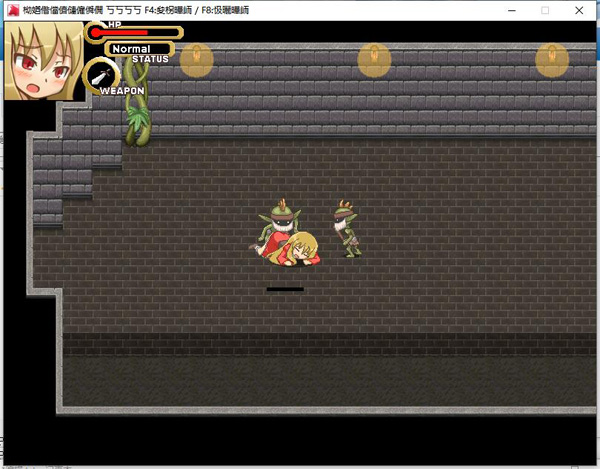Click the red HP bar

pyautogui.click(x=134, y=33)
